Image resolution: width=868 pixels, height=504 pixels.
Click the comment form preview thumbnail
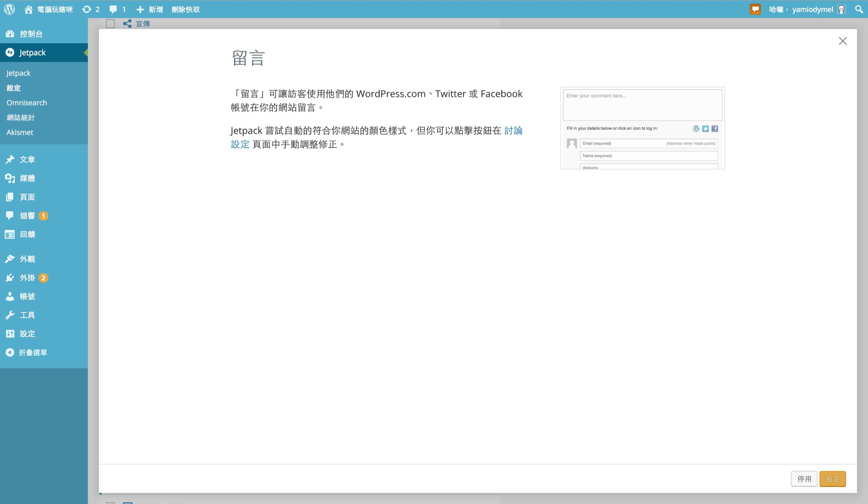point(642,128)
